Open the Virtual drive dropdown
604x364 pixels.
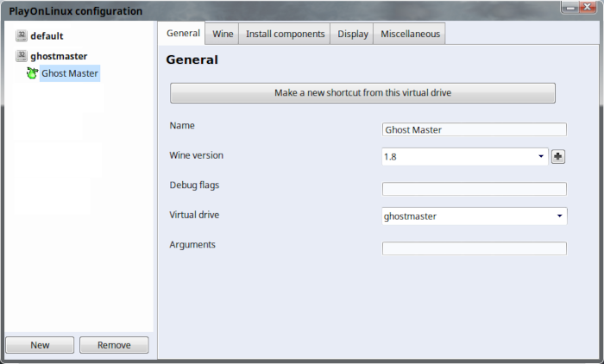point(475,217)
